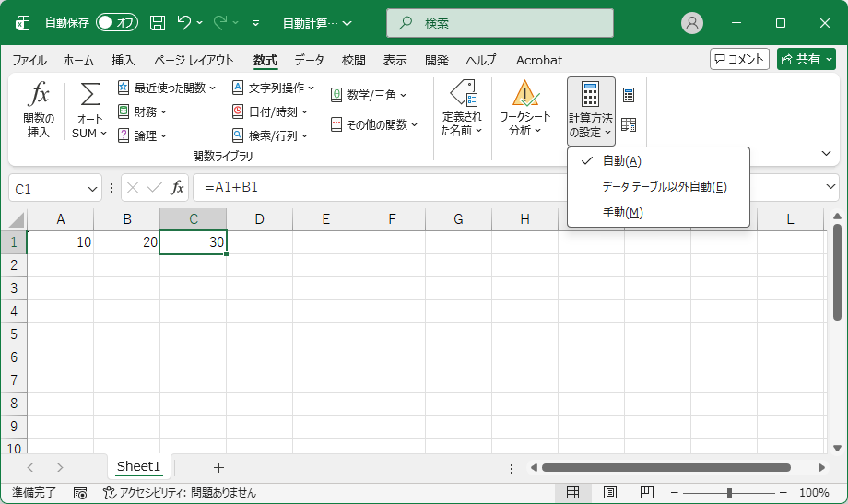
Task: Add a new sheet with plus button
Action: point(218,467)
